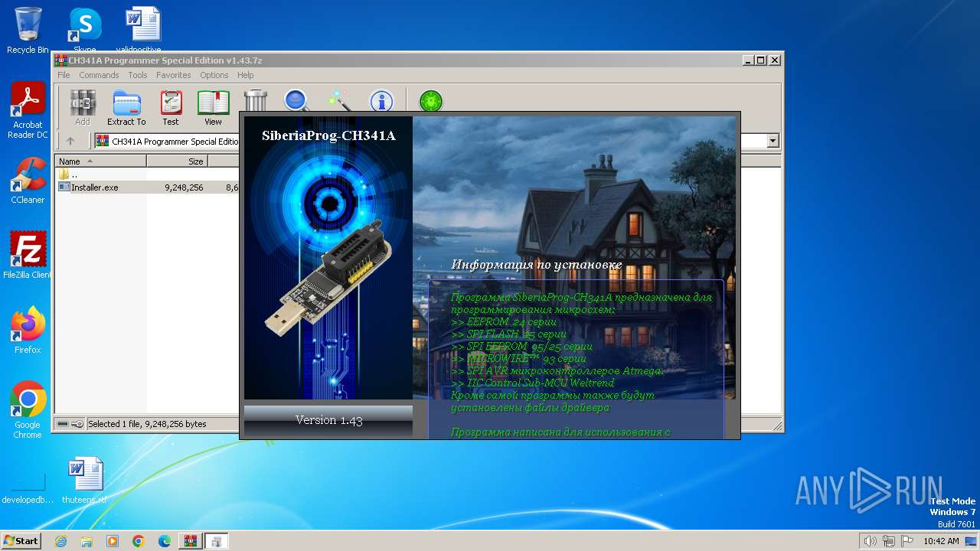
Task: Click the drive icon in WinRAR status bar
Action: pyautogui.click(x=63, y=424)
